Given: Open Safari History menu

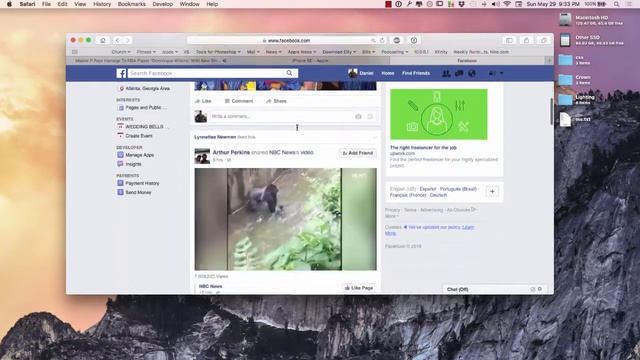Looking at the screenshot, I should [x=102, y=4].
